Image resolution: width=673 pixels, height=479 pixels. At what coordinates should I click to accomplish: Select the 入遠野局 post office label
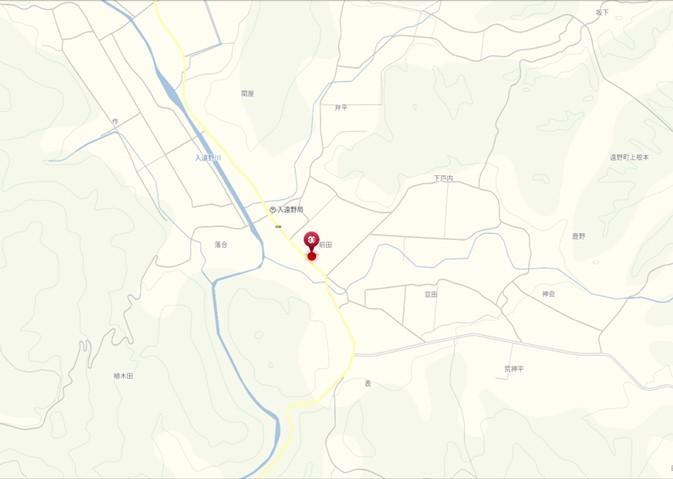(x=290, y=210)
